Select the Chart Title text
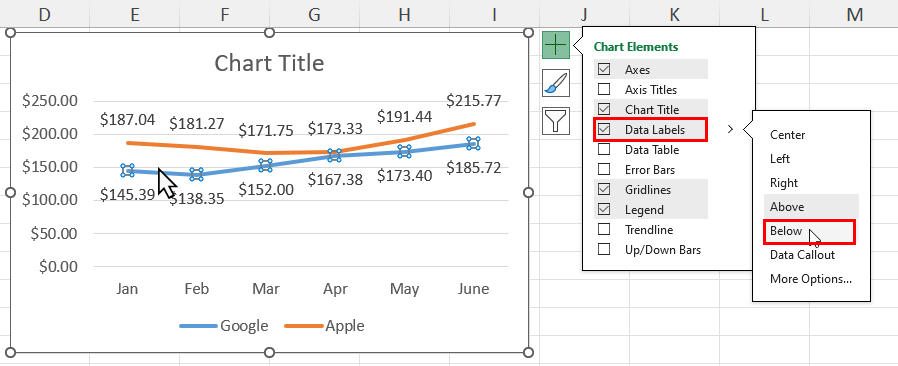Screen dimensions: 898x366 pyautogui.click(x=269, y=63)
